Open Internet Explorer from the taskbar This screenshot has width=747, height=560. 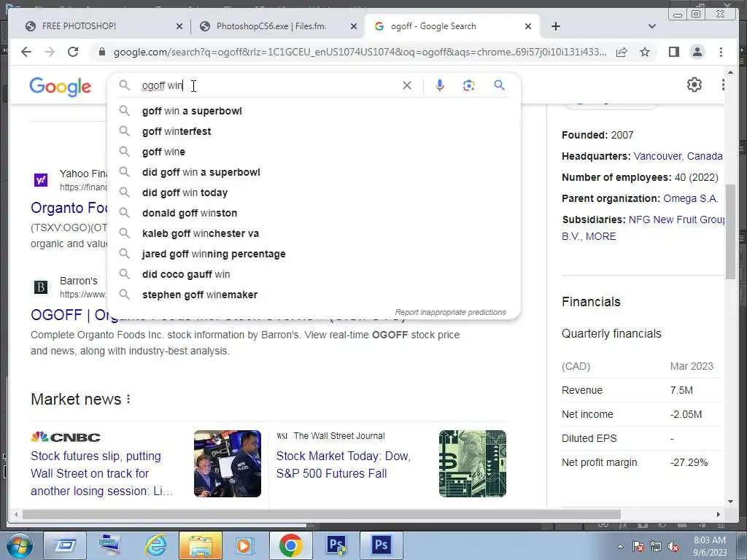point(155,545)
